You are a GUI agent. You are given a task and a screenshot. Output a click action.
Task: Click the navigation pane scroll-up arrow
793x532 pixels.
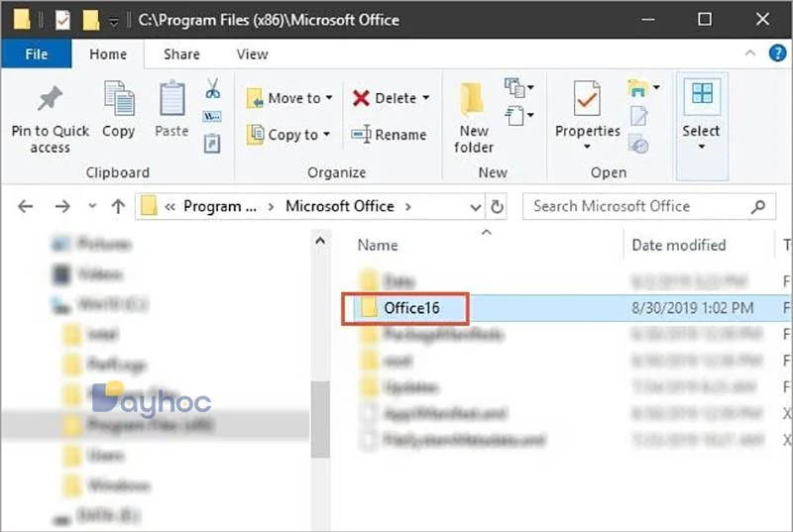[320, 241]
